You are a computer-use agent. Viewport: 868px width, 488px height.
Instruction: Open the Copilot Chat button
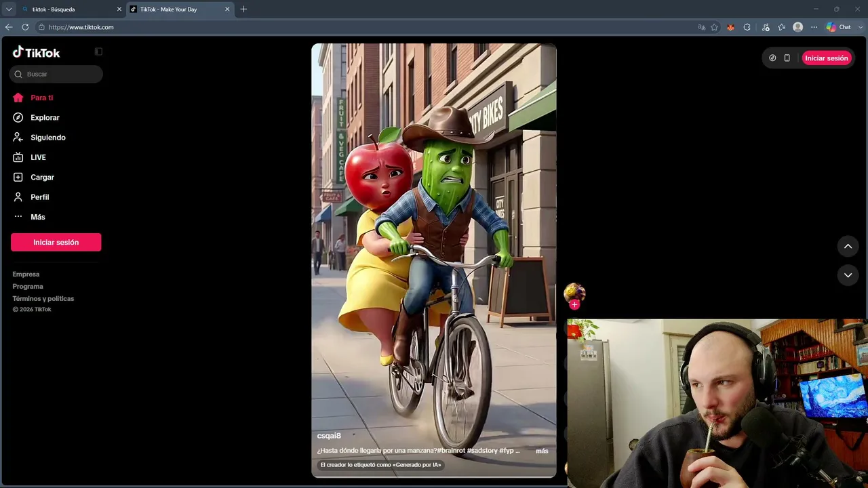pyautogui.click(x=838, y=27)
